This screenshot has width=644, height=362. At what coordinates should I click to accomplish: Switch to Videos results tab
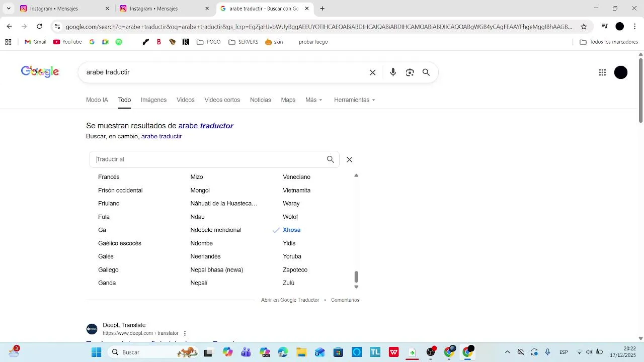[x=185, y=100]
